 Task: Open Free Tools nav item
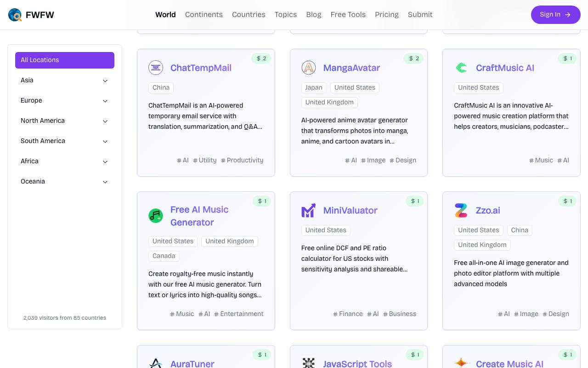[348, 15]
